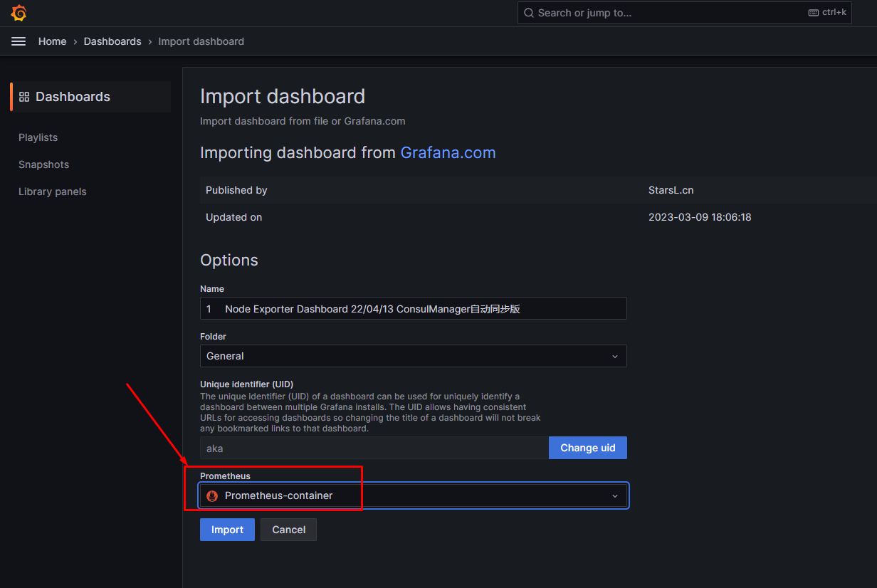Go to Home breadcrumb

(x=53, y=41)
